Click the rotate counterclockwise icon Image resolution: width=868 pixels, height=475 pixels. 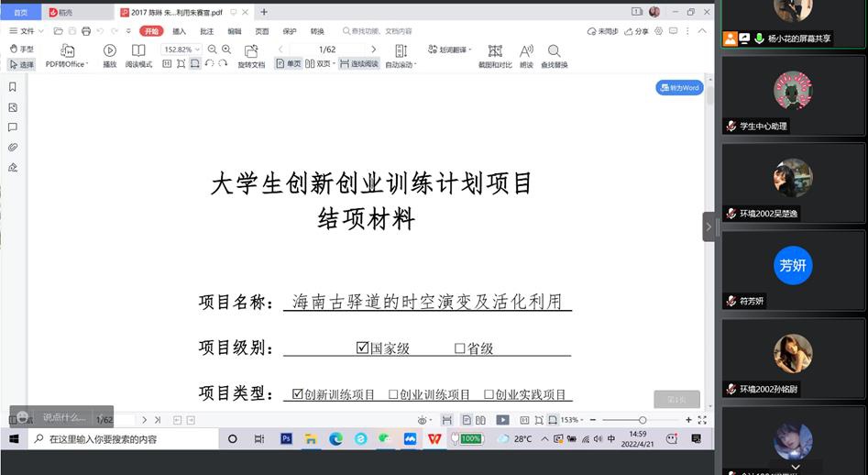click(209, 63)
